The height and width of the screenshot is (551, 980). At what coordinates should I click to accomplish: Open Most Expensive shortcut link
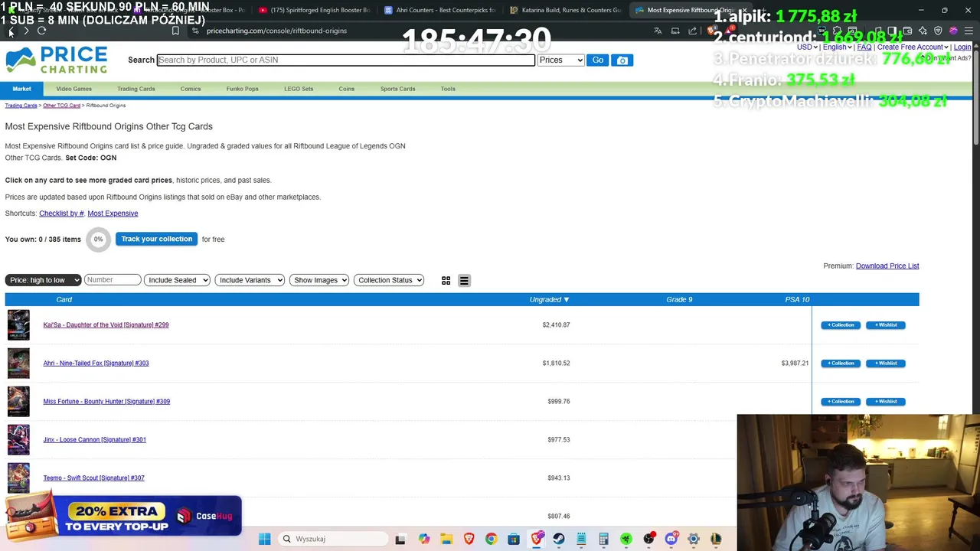tap(113, 214)
